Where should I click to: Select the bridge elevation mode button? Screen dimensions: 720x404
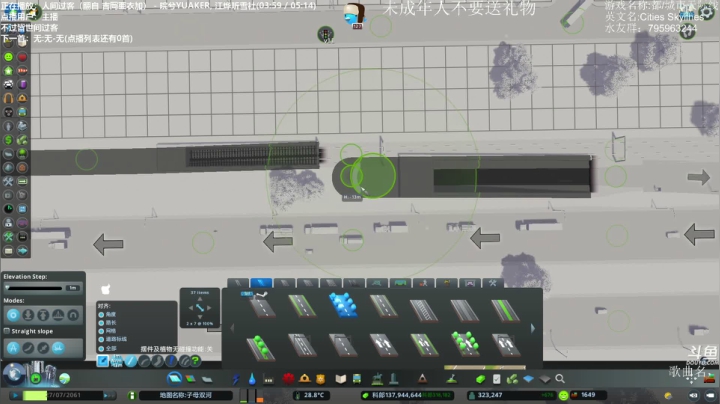tap(58, 315)
